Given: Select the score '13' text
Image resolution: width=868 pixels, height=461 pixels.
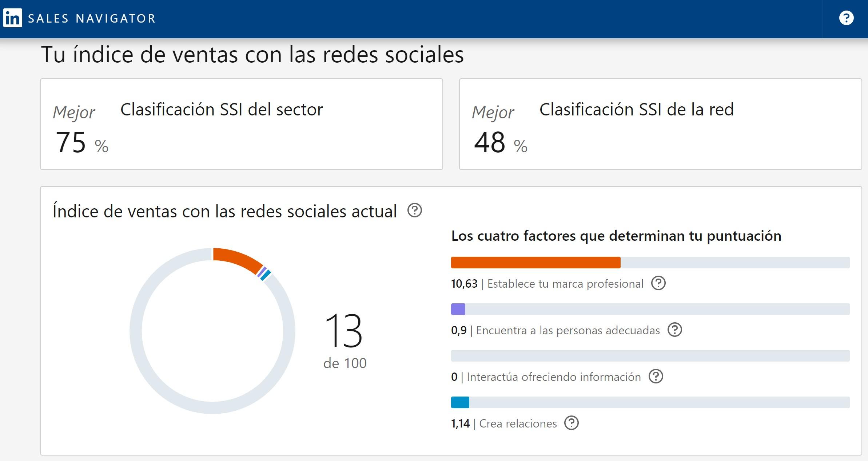Looking at the screenshot, I should (x=344, y=330).
